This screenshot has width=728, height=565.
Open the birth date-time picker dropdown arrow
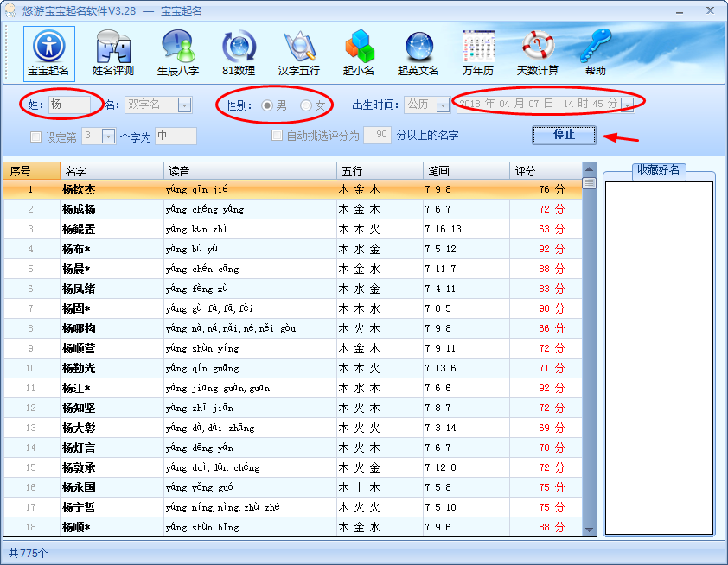(627, 105)
